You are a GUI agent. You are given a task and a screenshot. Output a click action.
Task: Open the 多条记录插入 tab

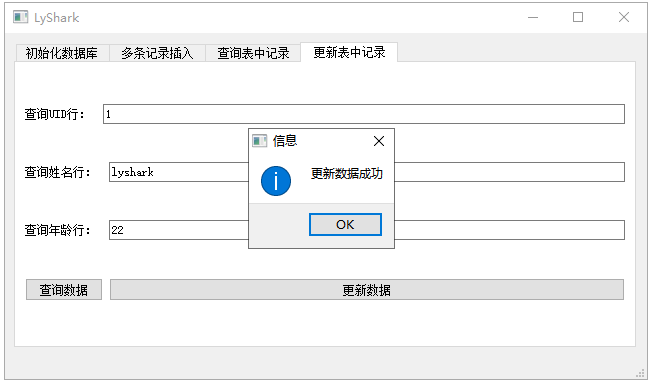(x=157, y=53)
